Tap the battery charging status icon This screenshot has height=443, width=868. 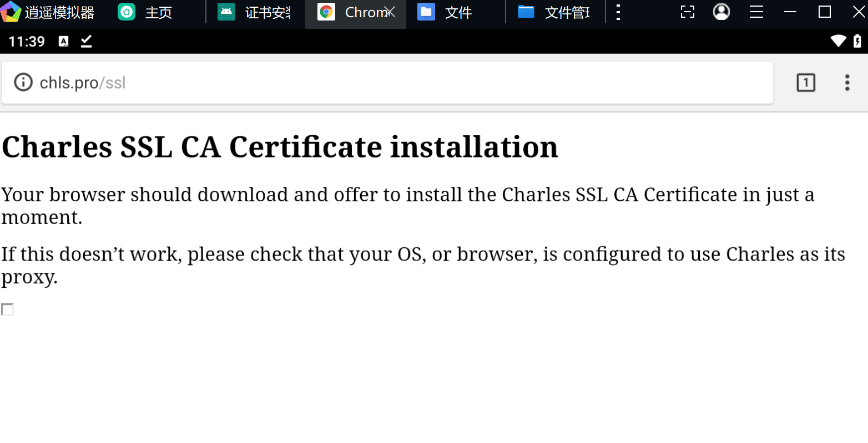pos(857,40)
